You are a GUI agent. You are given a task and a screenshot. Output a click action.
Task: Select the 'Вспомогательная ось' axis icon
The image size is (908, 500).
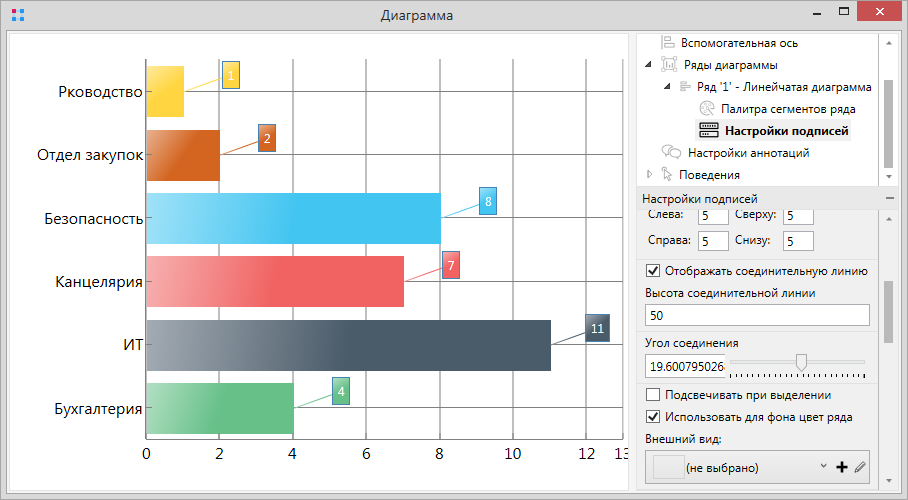tap(668, 43)
